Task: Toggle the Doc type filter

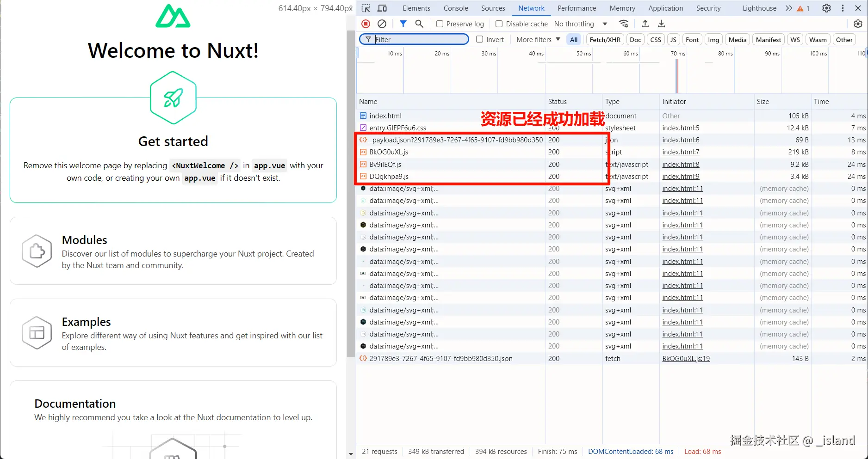Action: pos(635,40)
